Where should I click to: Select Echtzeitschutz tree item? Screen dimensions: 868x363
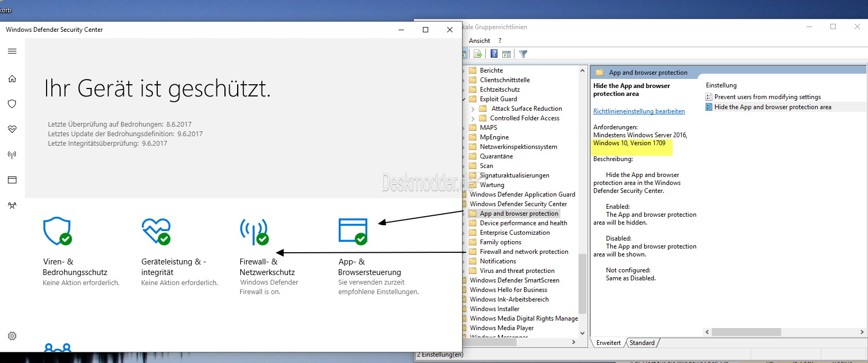tap(500, 90)
